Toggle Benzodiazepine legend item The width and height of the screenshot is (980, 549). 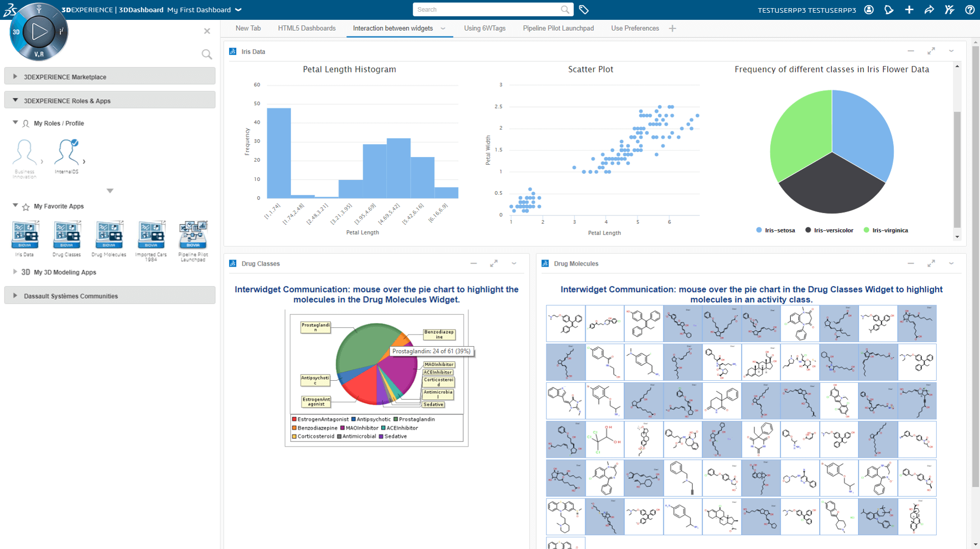[314, 428]
